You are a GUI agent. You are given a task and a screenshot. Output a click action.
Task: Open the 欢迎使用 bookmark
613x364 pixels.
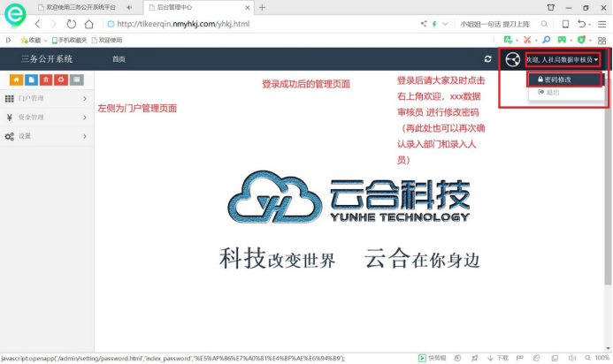(x=107, y=40)
